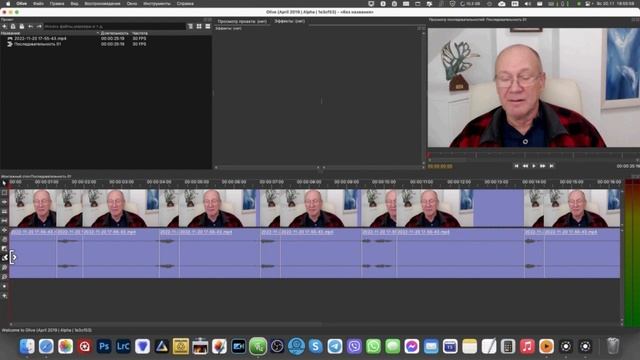This screenshot has height=360, width=640.
Task: Step to next frame in viewer
Action: pos(542,166)
